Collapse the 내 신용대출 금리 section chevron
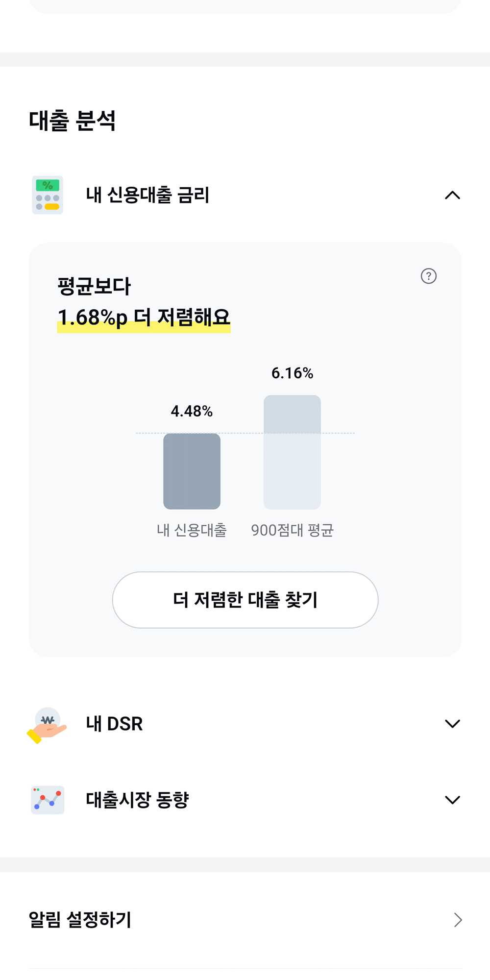Screen dimensions: 490x980 [452, 196]
